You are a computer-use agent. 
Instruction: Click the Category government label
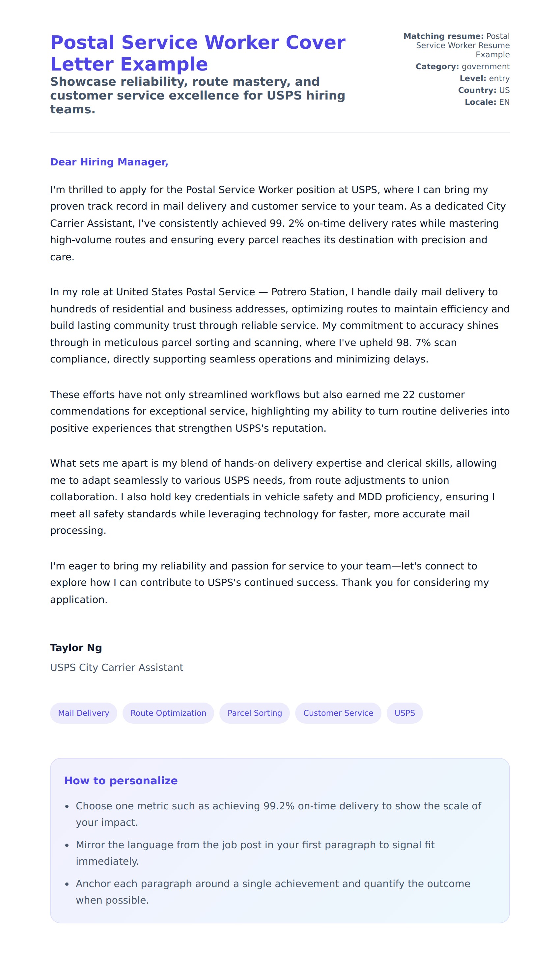pos(462,67)
